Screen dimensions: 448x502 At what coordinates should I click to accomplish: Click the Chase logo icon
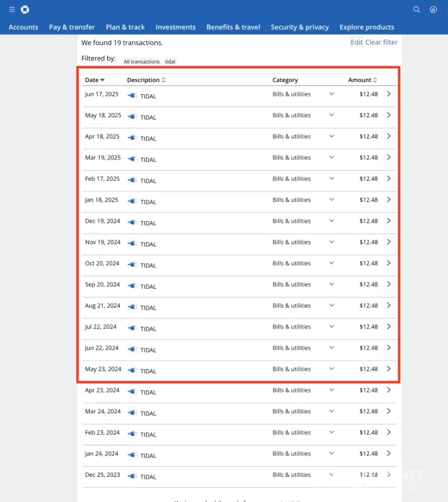pyautogui.click(x=25, y=10)
